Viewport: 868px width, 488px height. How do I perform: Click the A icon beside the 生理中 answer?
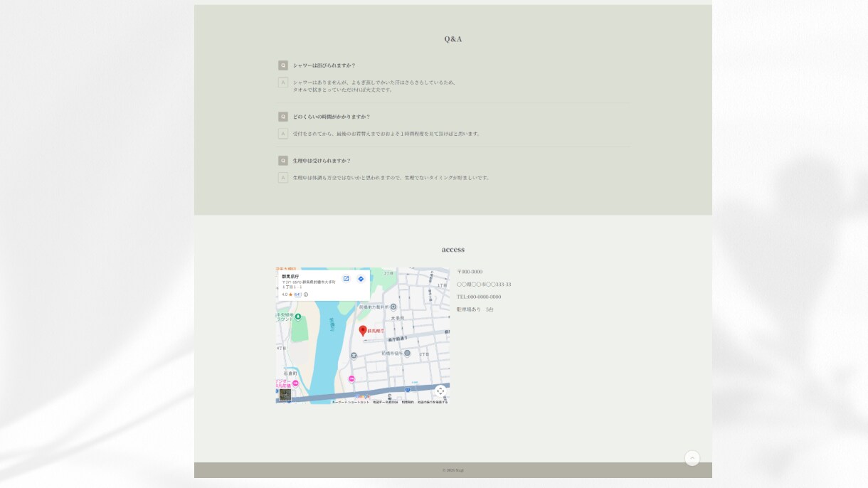point(283,178)
